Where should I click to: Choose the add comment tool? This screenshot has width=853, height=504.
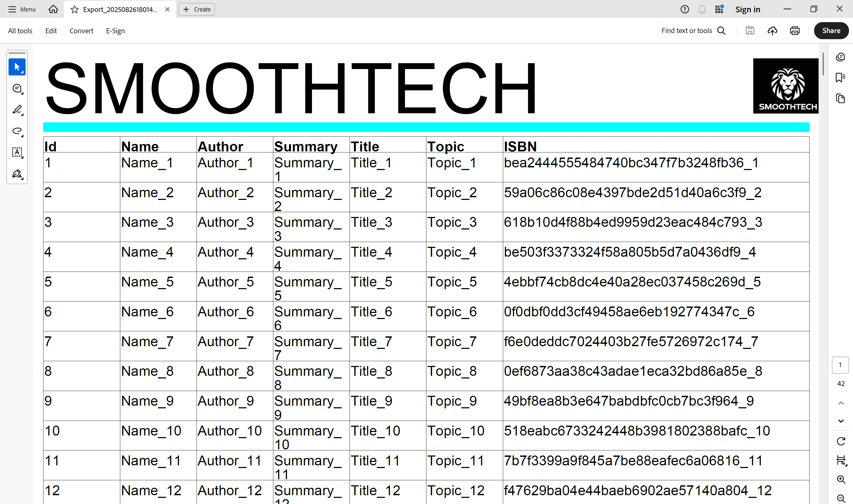[17, 88]
